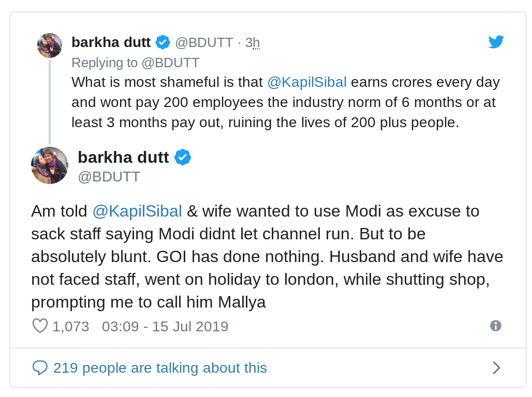Click the speech bubble conversation icon
Image resolution: width=532 pixels, height=397 pixels.
point(40,368)
